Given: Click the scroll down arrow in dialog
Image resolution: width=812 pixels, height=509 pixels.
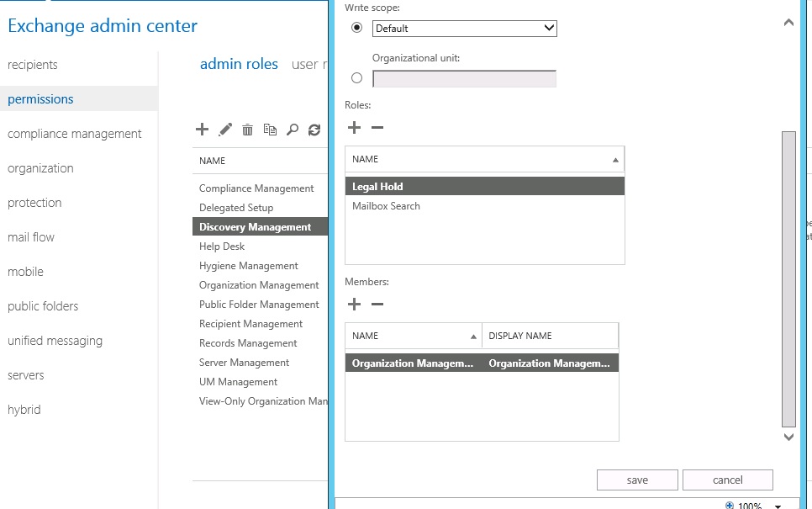Looking at the screenshot, I should pos(788,437).
